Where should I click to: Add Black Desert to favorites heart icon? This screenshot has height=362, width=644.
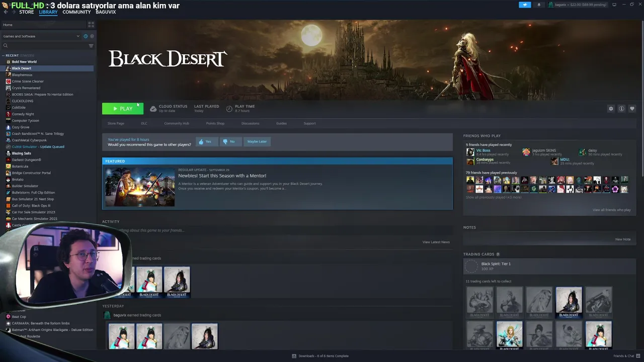[632, 109]
